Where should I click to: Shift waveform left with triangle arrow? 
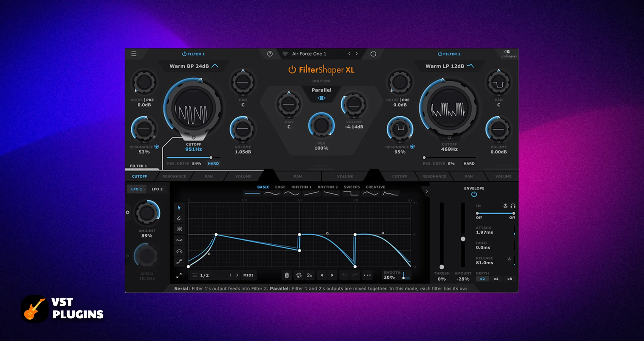click(321, 275)
